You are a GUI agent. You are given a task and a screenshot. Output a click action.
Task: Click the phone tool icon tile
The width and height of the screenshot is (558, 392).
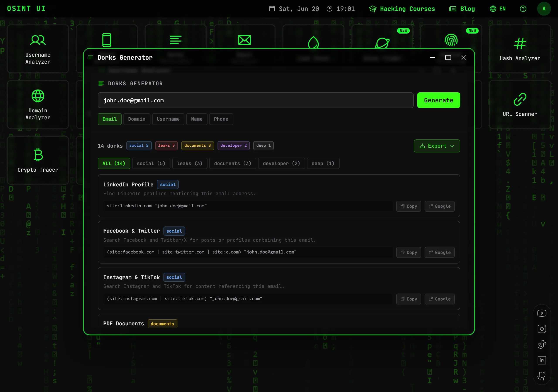pyautogui.click(x=107, y=40)
